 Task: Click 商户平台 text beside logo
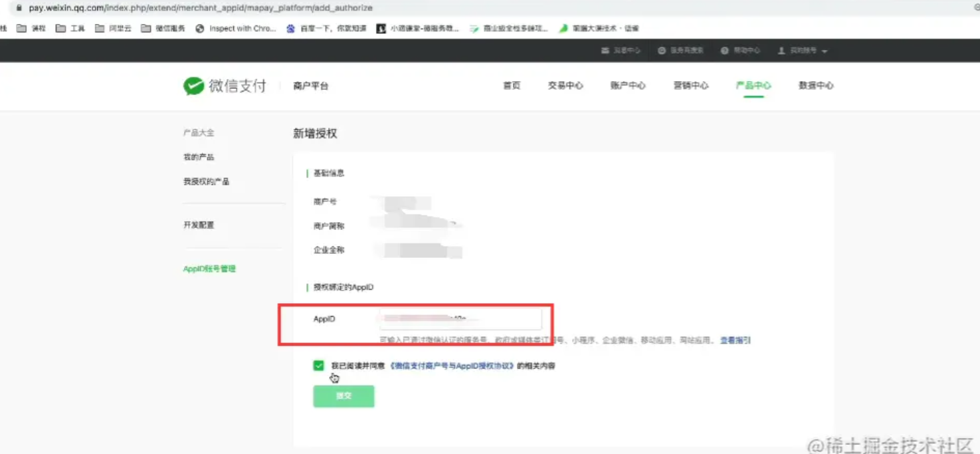click(311, 86)
